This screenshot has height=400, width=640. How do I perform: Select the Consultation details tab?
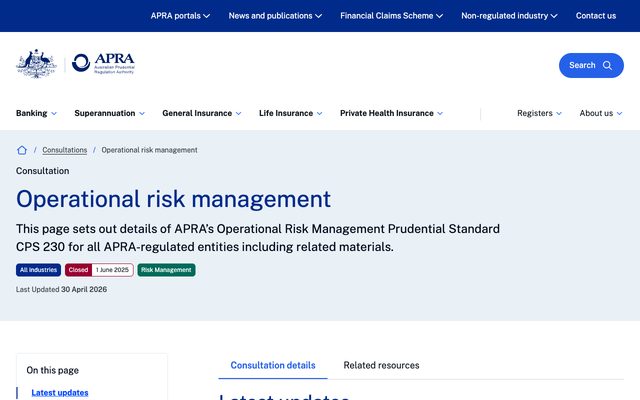click(273, 365)
